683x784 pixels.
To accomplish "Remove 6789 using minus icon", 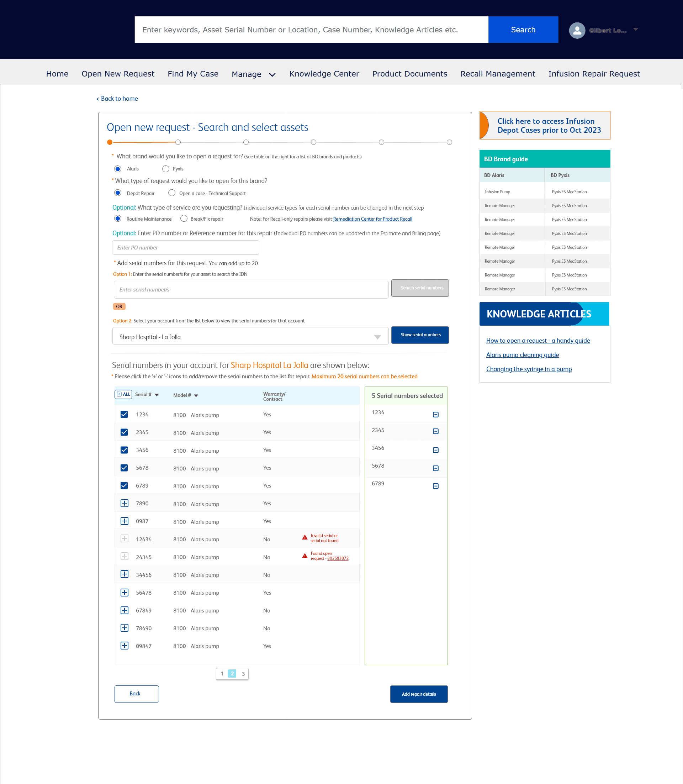I will 436,486.
